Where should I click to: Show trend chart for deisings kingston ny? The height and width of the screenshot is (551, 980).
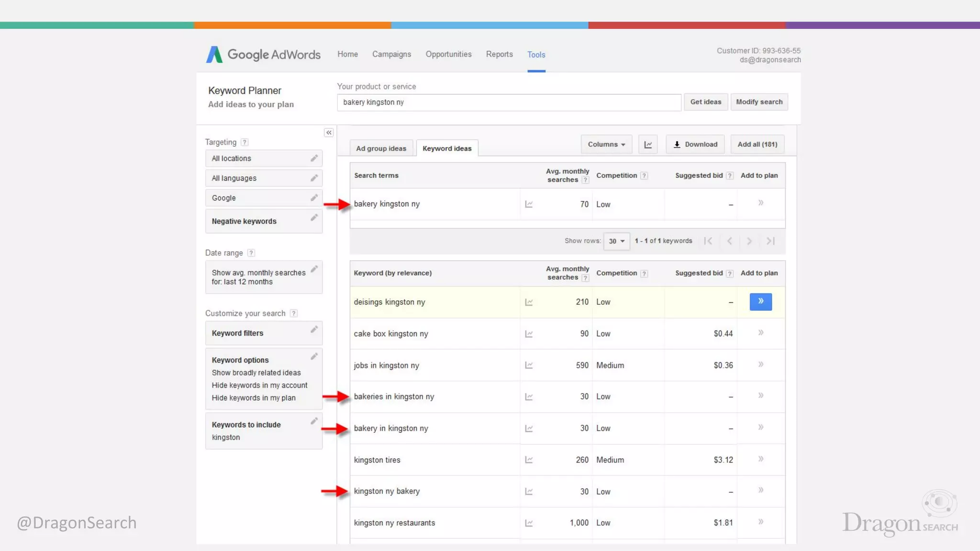pyautogui.click(x=529, y=302)
